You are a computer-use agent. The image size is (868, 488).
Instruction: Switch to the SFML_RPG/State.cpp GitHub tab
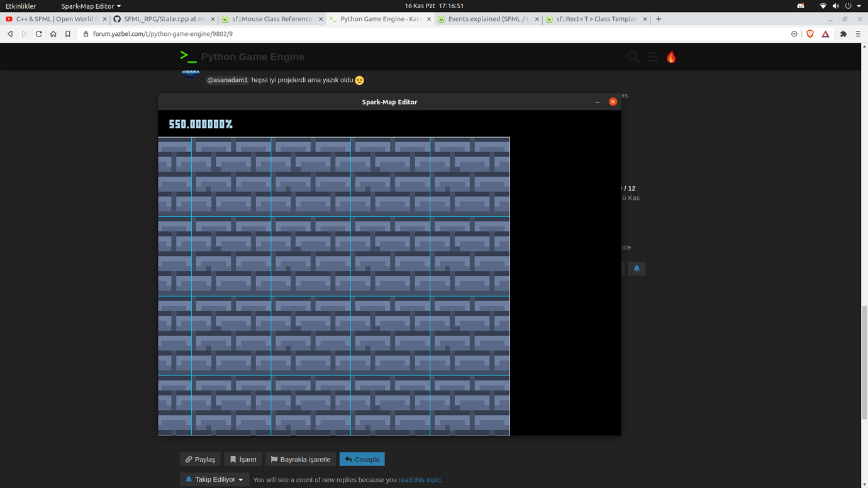pyautogui.click(x=164, y=19)
